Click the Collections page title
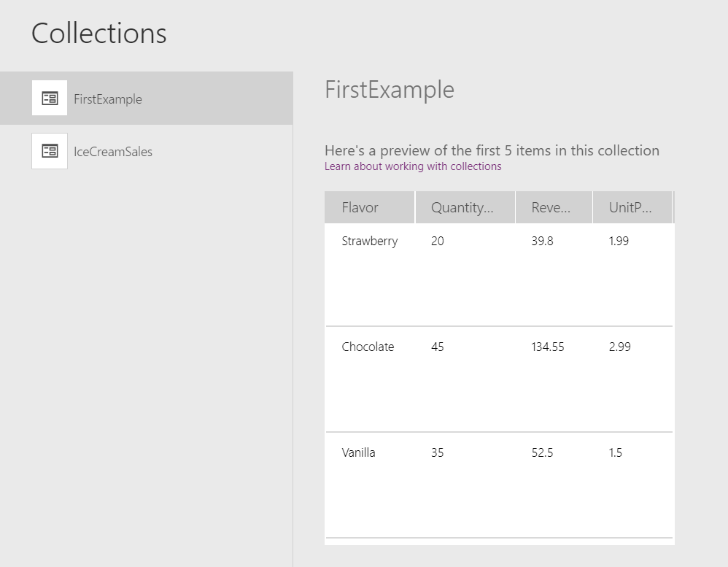Viewport: 728px width, 567px height. (98, 33)
